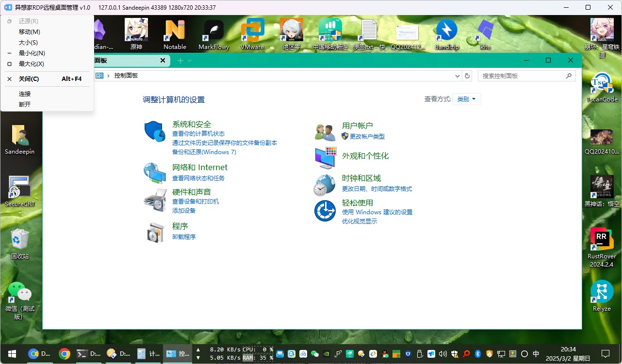Open the User Accounts icon
Image resolution: width=622 pixels, height=364 pixels.
coord(325,132)
